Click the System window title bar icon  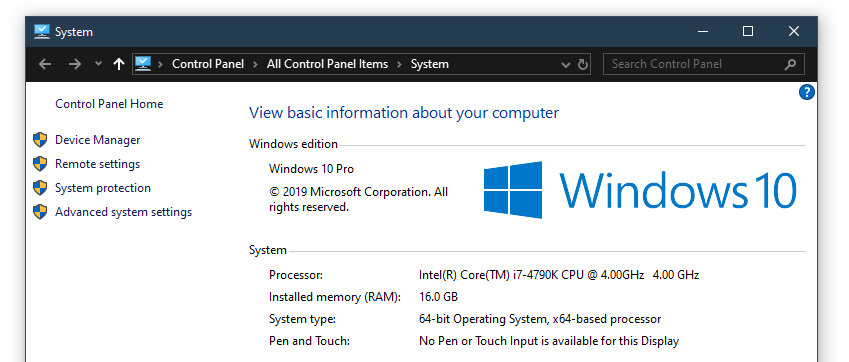pyautogui.click(x=42, y=31)
